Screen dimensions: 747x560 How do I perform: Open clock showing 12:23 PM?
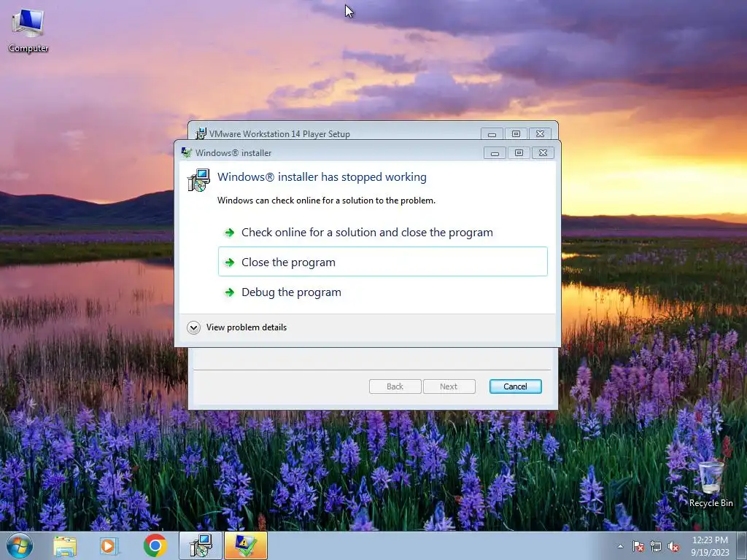[710, 546]
